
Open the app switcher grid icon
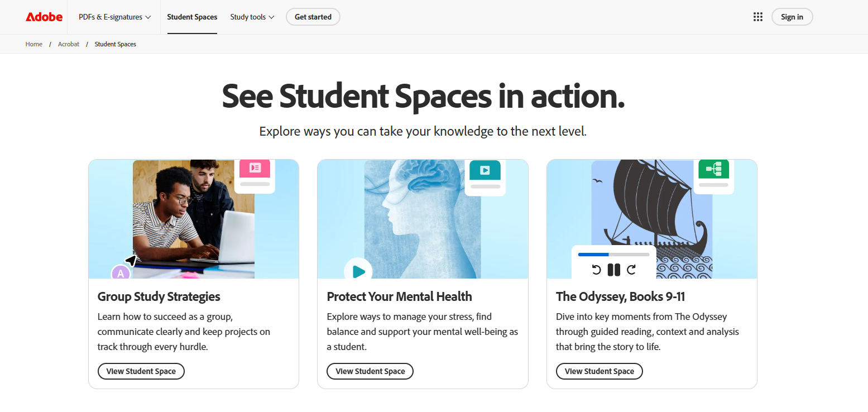pos(757,17)
